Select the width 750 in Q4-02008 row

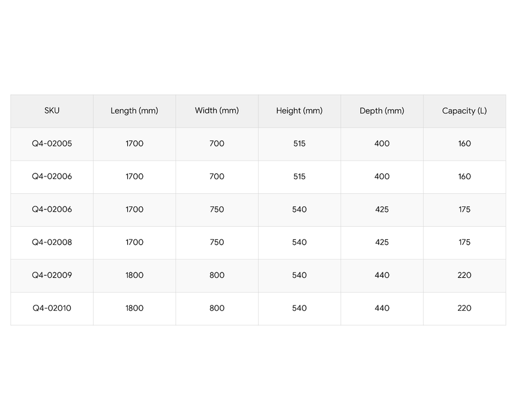[x=217, y=242]
